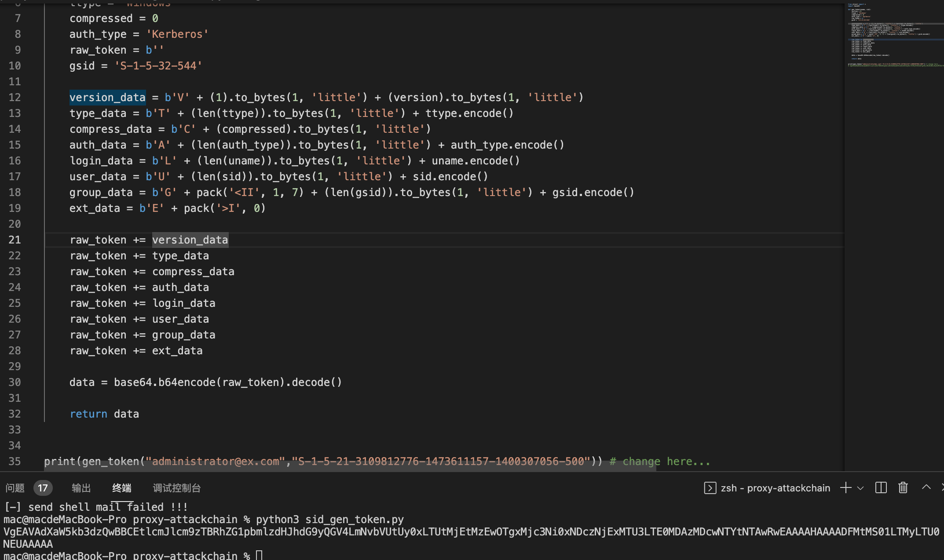
Task: Click line number 35 in the gutter
Action: click(15, 462)
